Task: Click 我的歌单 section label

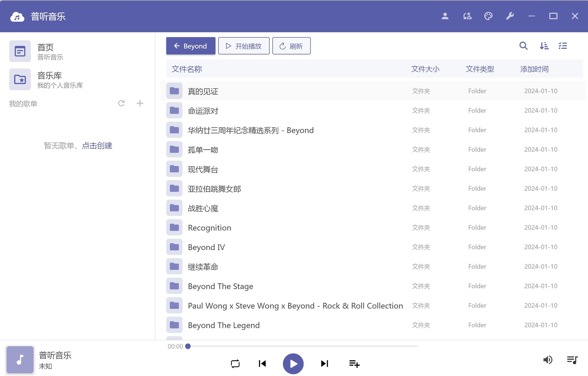Action: [x=23, y=104]
